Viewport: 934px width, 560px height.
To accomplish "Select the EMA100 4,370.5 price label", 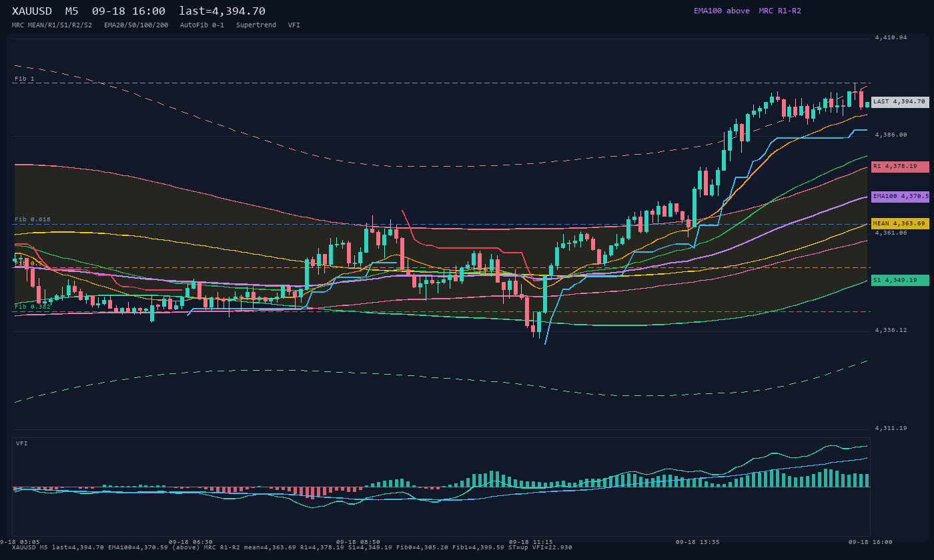I will pos(900,197).
